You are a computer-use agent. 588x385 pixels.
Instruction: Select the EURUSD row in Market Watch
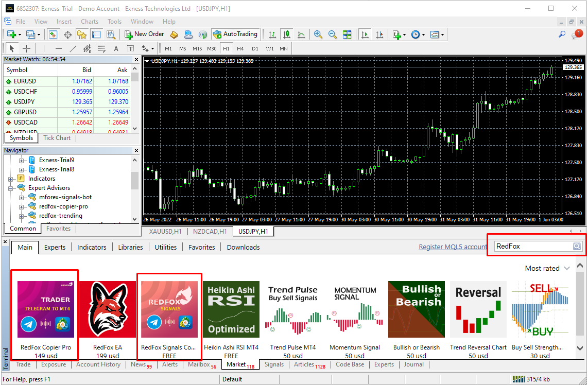(67, 81)
